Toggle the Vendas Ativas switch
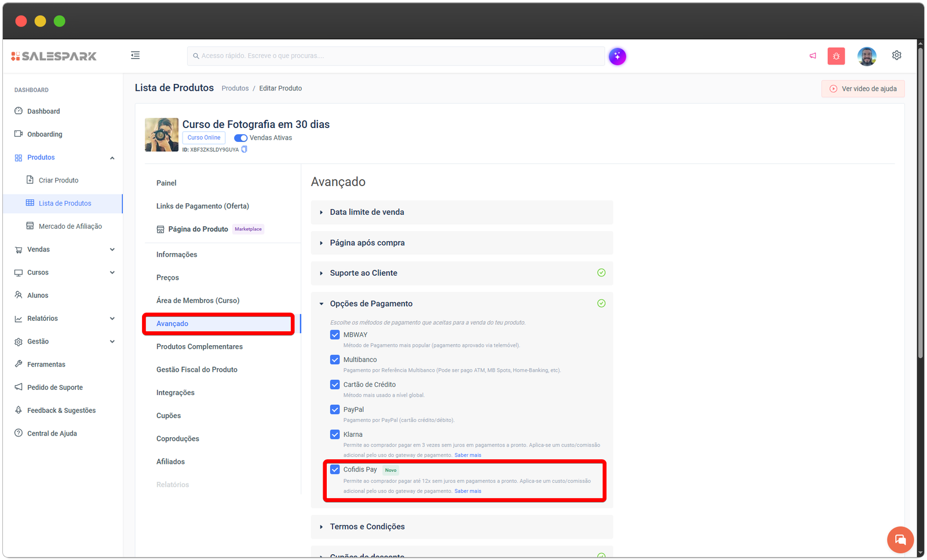This screenshot has width=927, height=560. click(240, 138)
